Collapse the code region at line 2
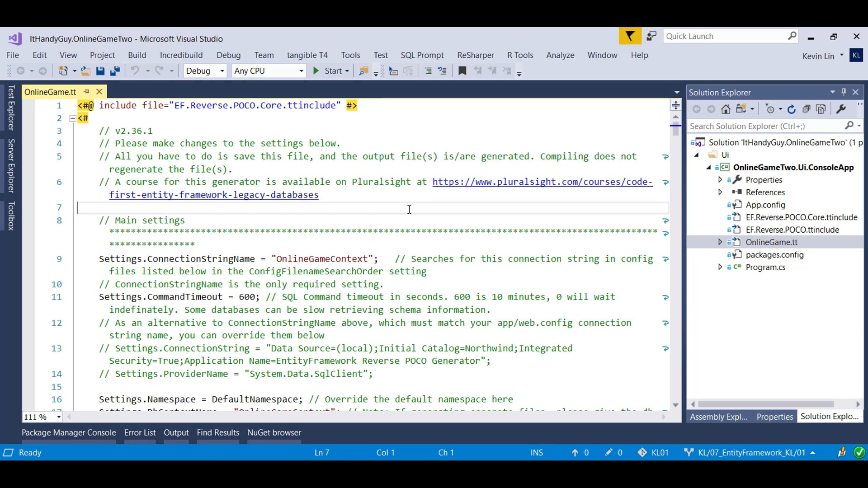The image size is (868, 488). (72, 118)
